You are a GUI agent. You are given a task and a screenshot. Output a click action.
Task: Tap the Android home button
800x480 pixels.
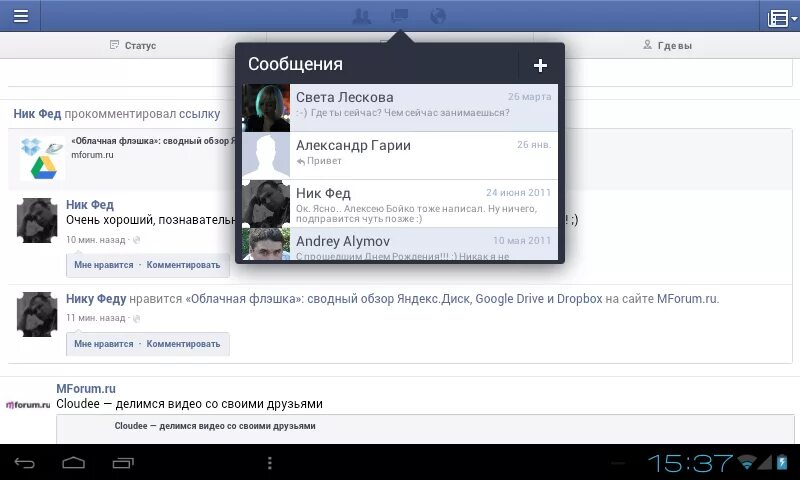pyautogui.click(x=73, y=463)
